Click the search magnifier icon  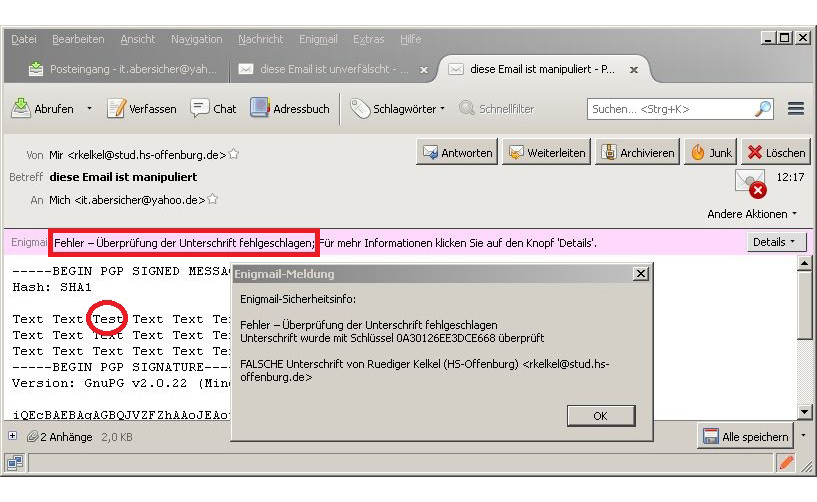pyautogui.click(x=762, y=109)
